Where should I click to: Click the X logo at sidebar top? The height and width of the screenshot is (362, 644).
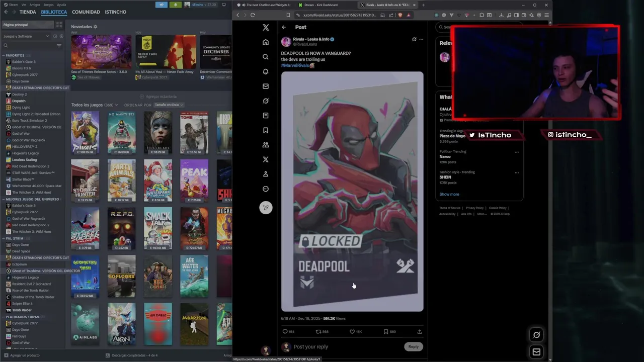click(x=266, y=28)
